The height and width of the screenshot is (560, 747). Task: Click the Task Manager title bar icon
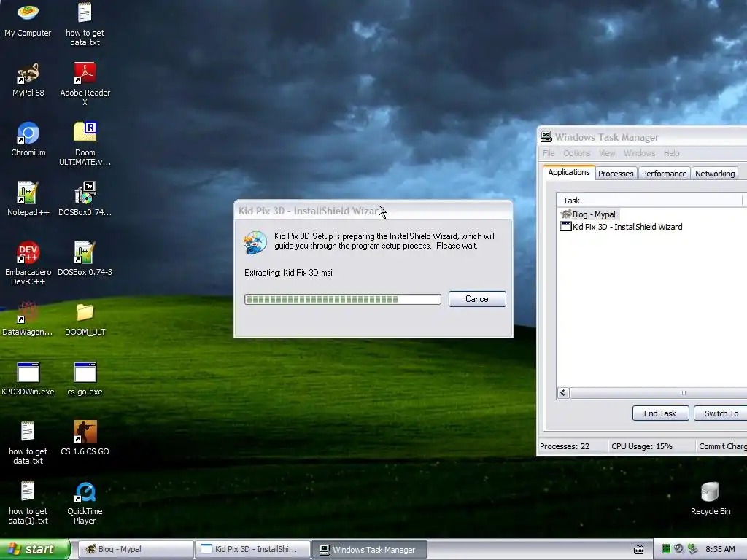[546, 137]
